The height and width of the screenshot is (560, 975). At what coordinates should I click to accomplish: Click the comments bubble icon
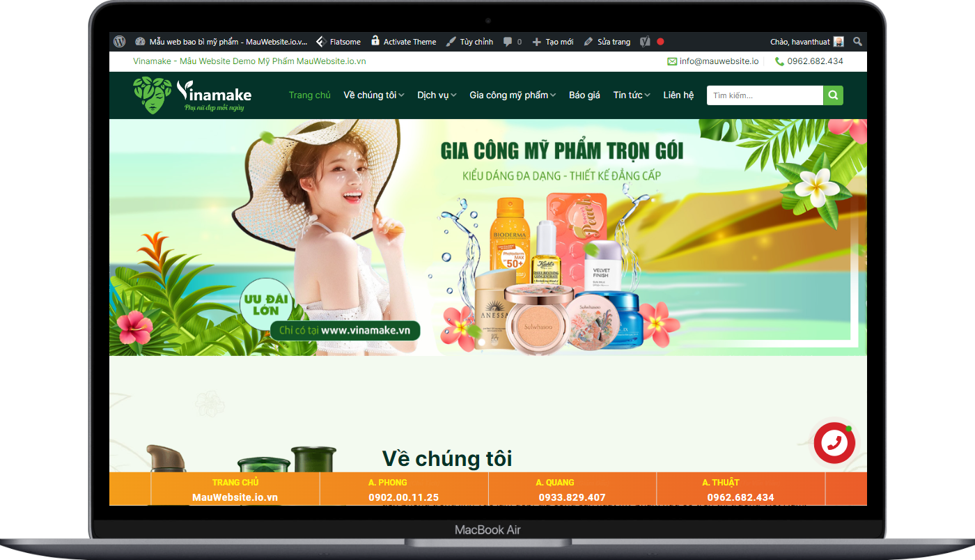[508, 42]
